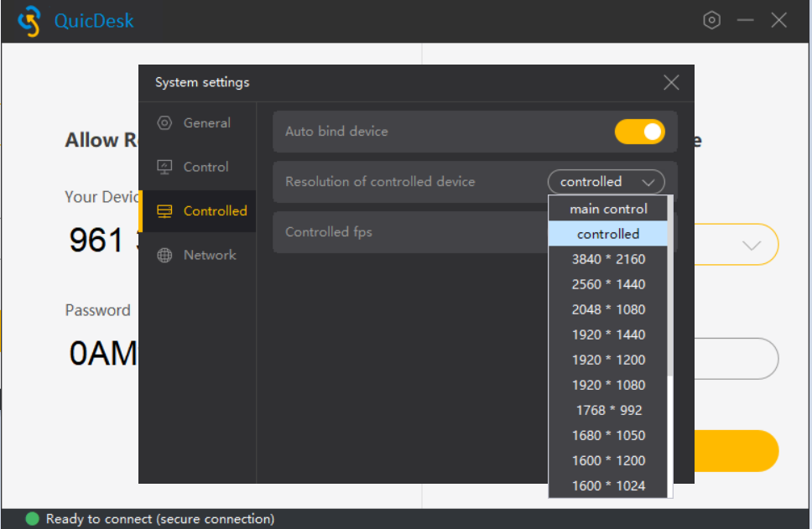Click the System settings title text
Screen dimensions: 812x529
(x=202, y=83)
